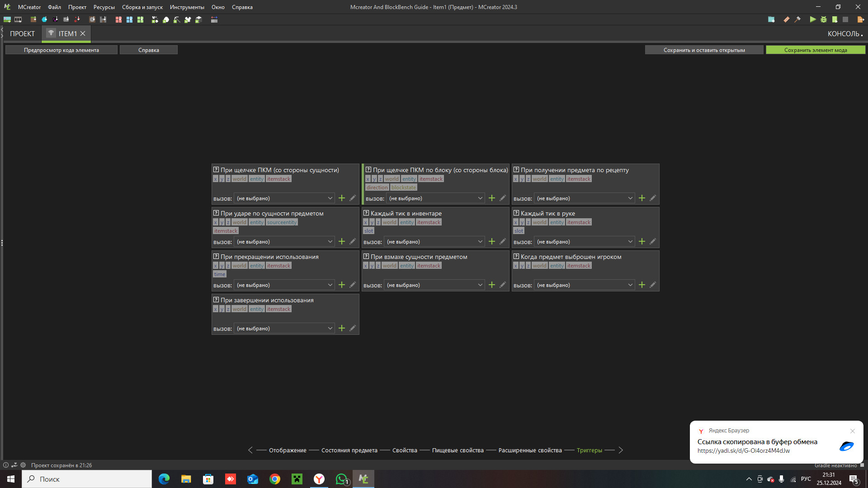The width and height of the screenshot is (868, 488).
Task: Open the Инструменты menu
Action: [187, 7]
